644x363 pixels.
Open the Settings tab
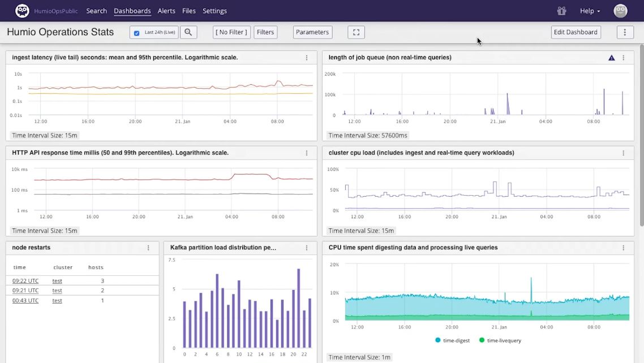pyautogui.click(x=214, y=11)
